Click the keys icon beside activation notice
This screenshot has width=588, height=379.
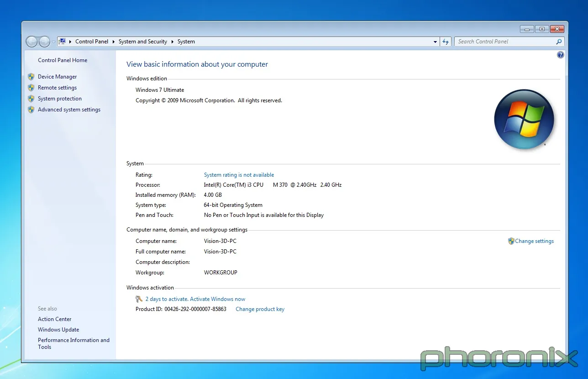139,299
